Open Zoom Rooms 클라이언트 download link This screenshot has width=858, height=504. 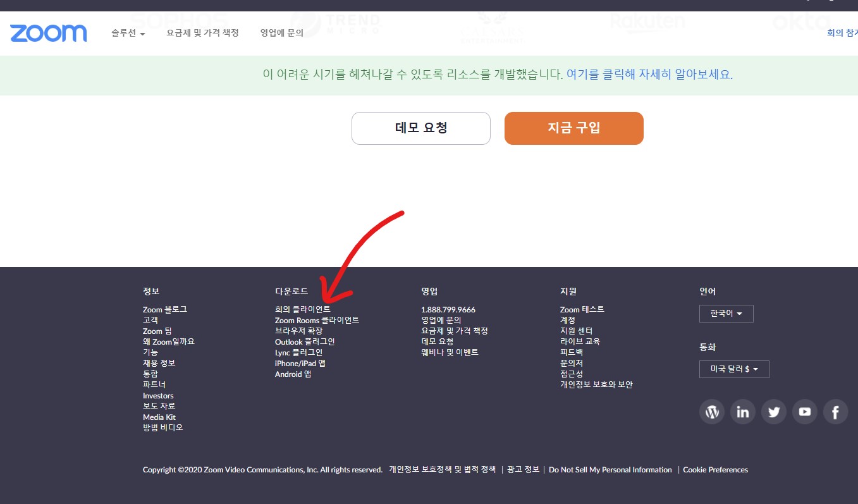317,320
